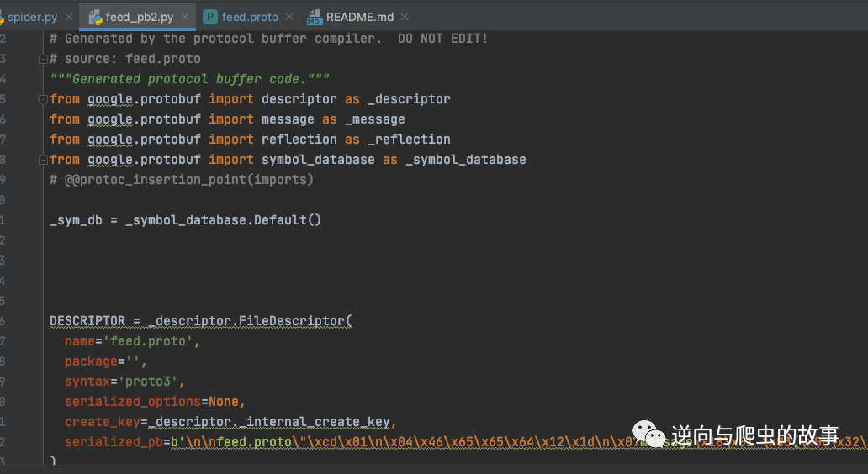Screen dimensions: 868x474
Task: Open the feed.proto tab
Action: click(x=250, y=17)
